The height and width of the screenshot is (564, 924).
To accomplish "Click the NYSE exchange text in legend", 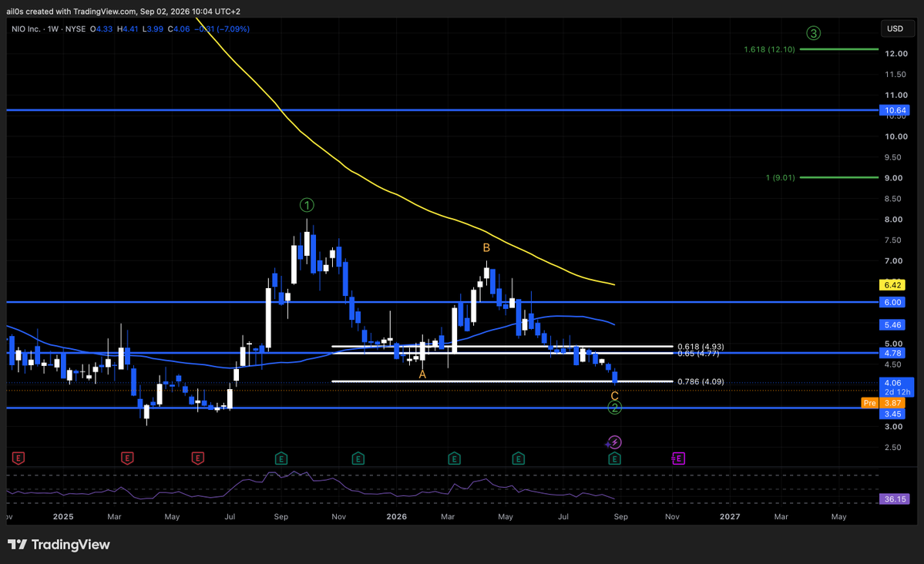I will click(x=76, y=29).
